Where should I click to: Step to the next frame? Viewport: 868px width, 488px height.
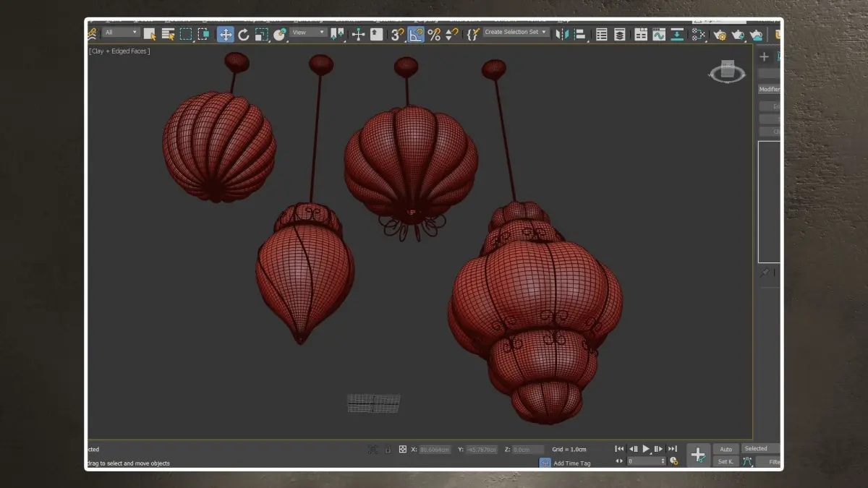[659, 449]
